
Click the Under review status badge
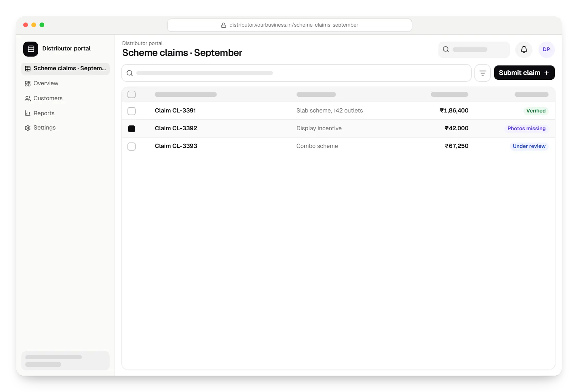coord(529,146)
